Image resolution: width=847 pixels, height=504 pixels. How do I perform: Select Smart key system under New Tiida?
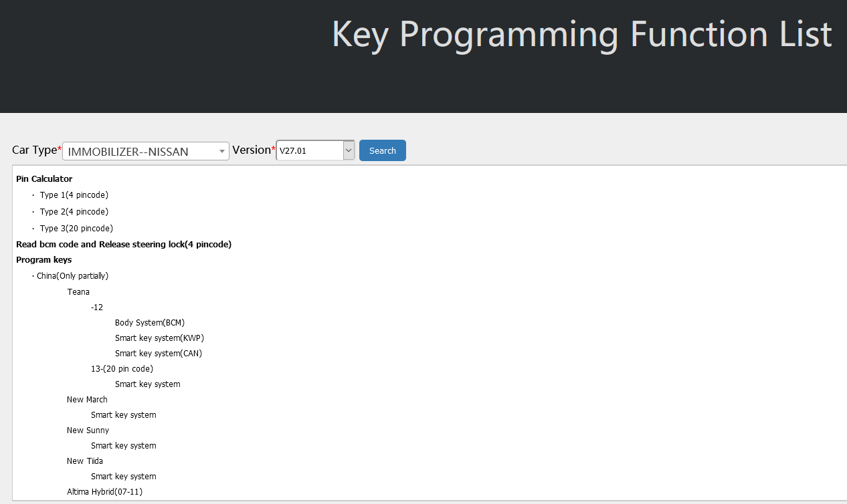124,476
